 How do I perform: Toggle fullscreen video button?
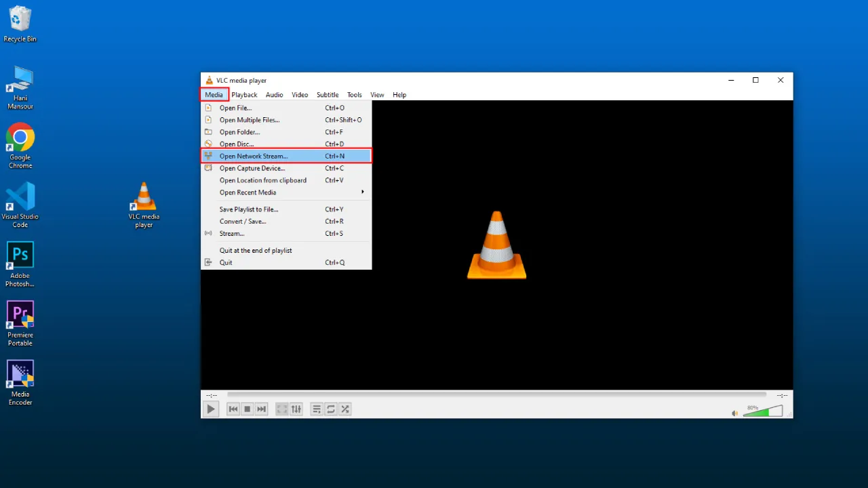coord(282,409)
